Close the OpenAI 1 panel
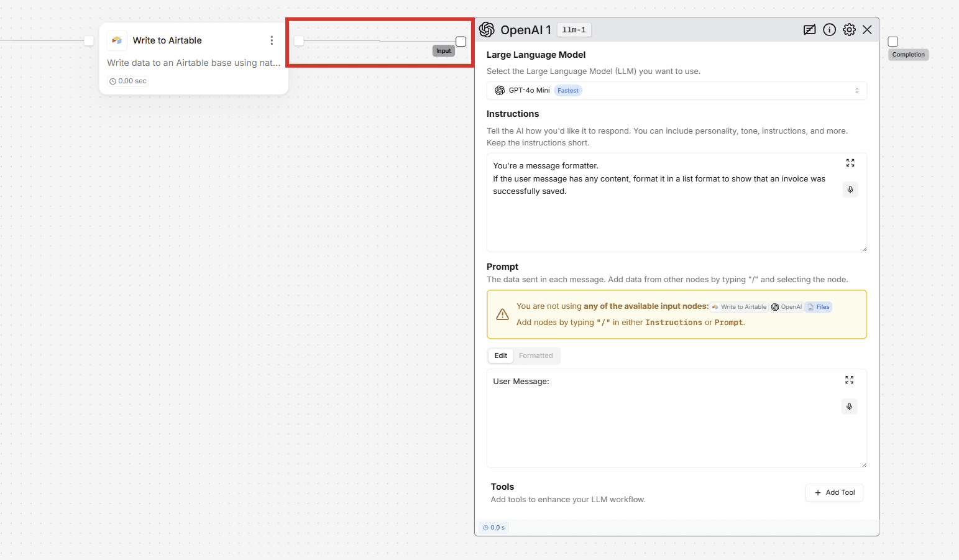Viewport: 959px width, 560px height. pyautogui.click(x=867, y=30)
